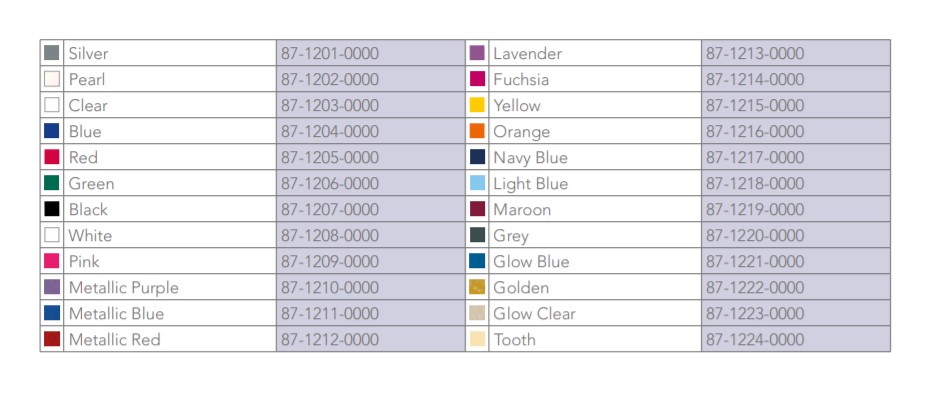933x395 pixels.
Task: Pick the Light Blue swatch
Action: point(477,183)
